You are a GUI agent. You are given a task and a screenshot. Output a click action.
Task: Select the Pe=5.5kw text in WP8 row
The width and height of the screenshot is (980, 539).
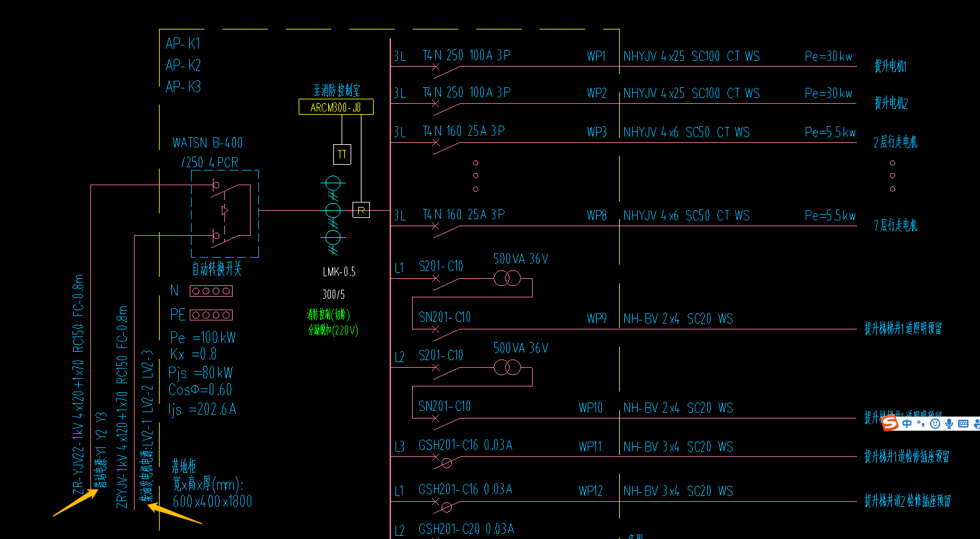point(830,215)
